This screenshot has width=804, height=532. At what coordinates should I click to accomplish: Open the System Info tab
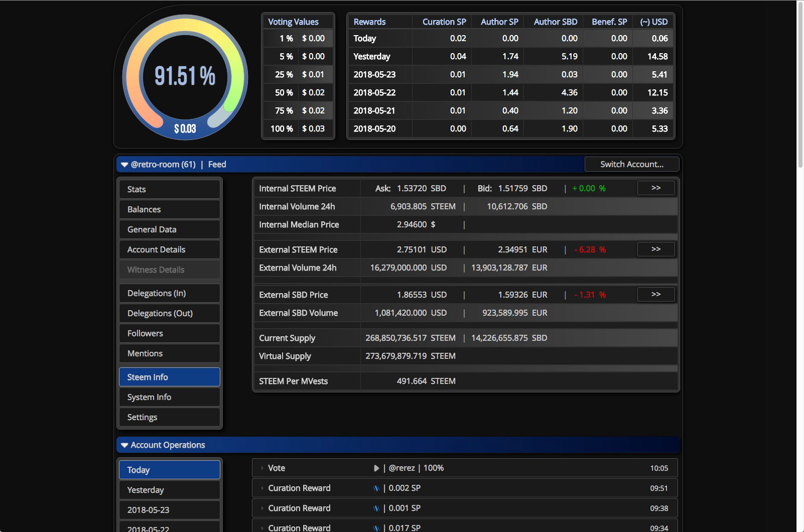[x=170, y=397]
